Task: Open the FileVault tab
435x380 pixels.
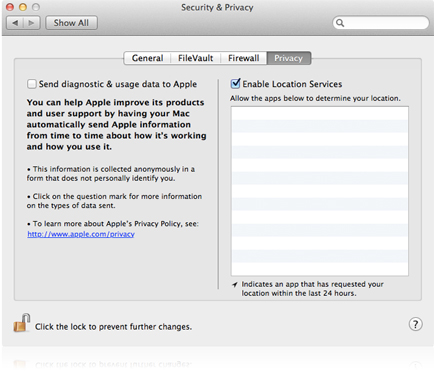Action: (x=195, y=58)
